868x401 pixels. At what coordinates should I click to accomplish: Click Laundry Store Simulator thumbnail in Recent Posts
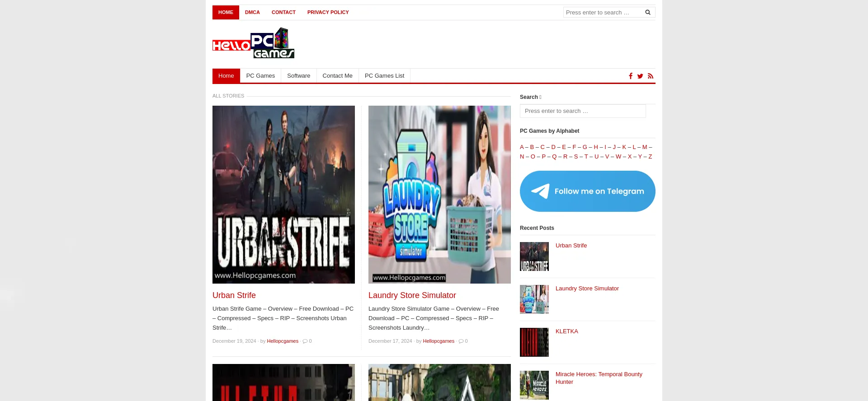coord(534,299)
